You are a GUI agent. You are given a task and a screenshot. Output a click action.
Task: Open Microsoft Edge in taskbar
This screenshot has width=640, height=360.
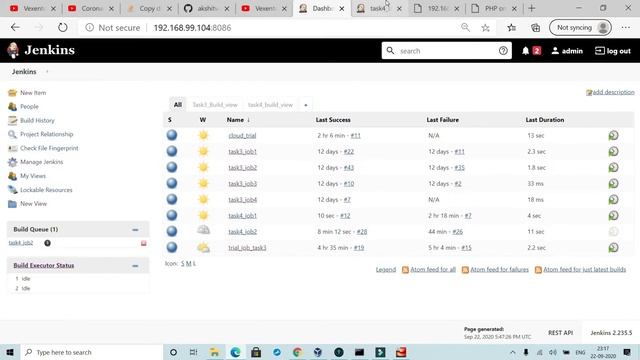235,352
